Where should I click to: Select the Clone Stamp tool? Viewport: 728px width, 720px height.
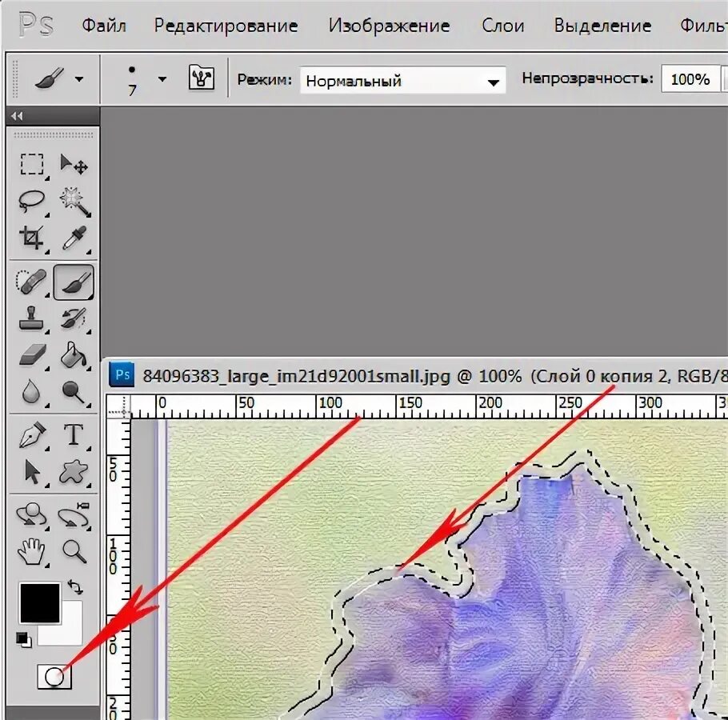31,318
